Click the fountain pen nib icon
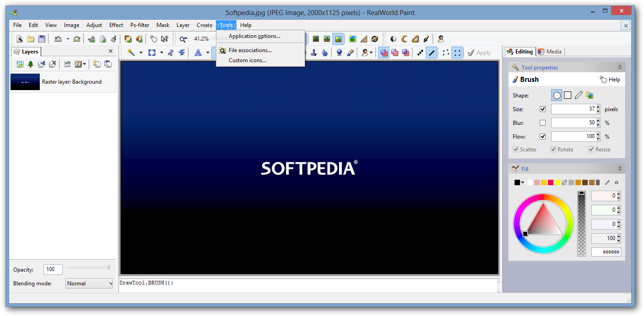Image resolution: width=644 pixels, height=316 pixels. 426,39
